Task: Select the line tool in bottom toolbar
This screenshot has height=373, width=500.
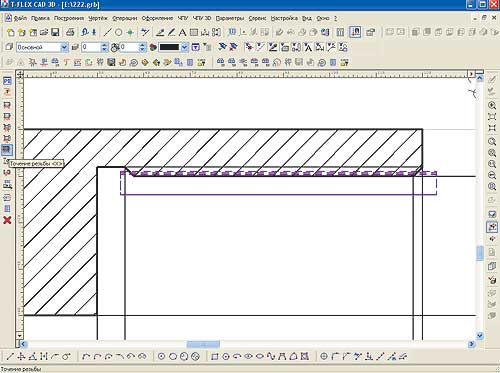Action: (x=10, y=357)
